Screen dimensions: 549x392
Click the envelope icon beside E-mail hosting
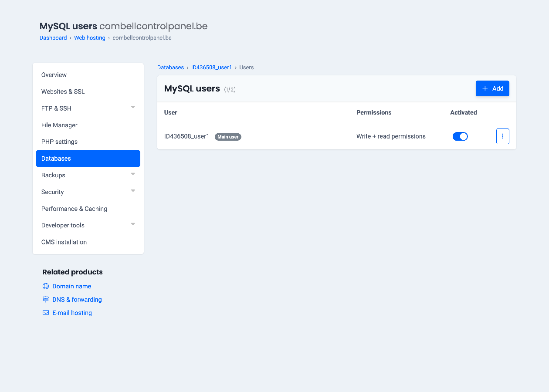(46, 313)
